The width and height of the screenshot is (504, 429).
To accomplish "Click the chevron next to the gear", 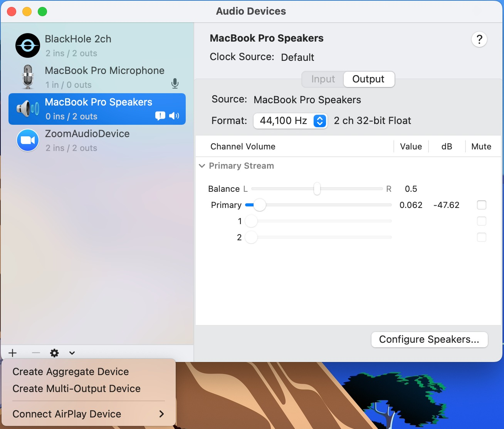I will click(72, 353).
